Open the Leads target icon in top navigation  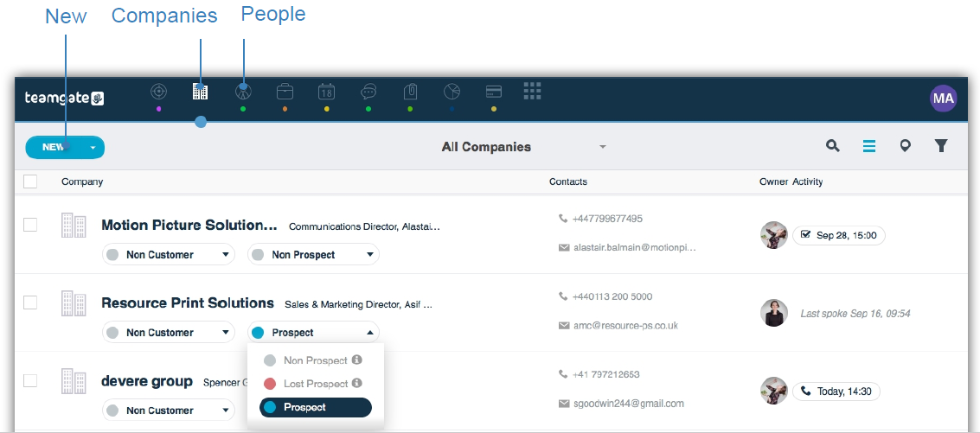click(159, 92)
